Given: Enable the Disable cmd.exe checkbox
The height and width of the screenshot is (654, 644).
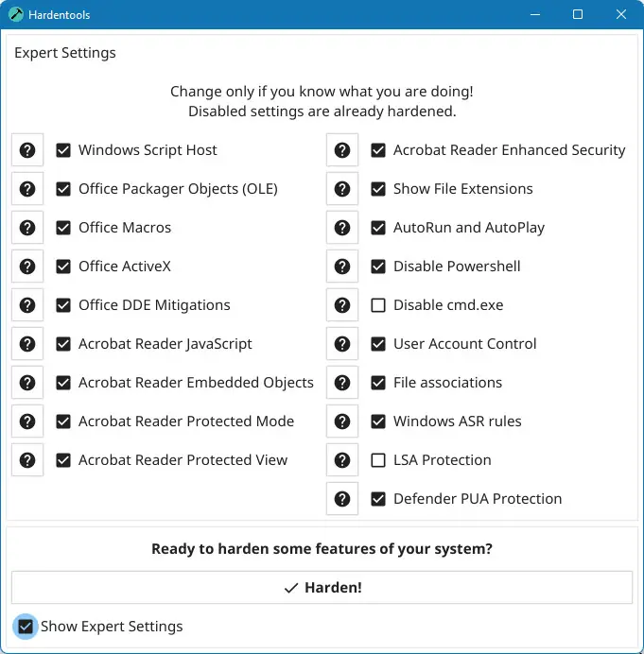Looking at the screenshot, I should pos(378,305).
